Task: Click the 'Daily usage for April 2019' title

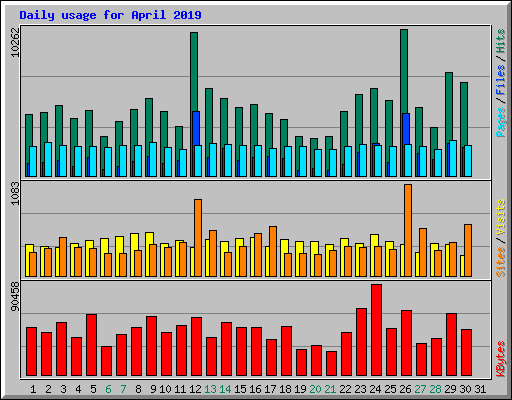Action: pyautogui.click(x=110, y=15)
